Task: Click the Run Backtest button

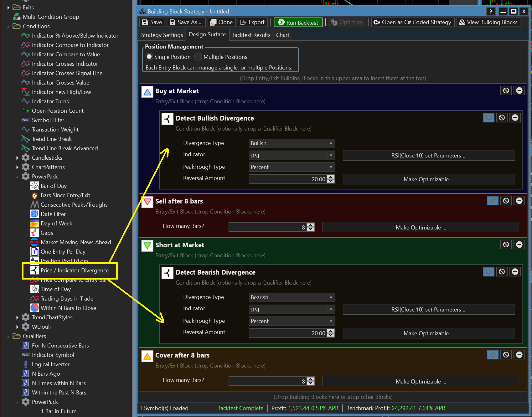Action: tap(298, 23)
